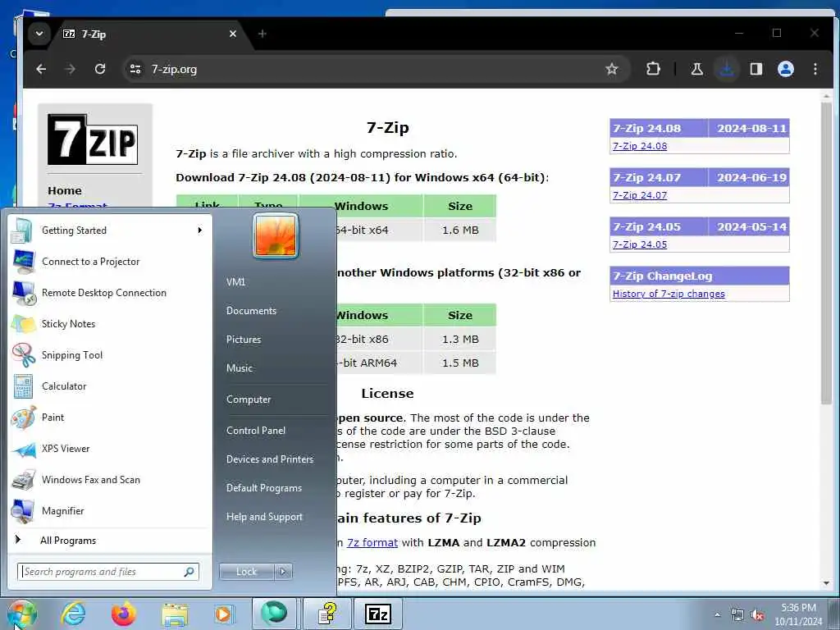Expand Getting Started submenu arrow
Image resolution: width=840 pixels, height=630 pixels.
200,231
